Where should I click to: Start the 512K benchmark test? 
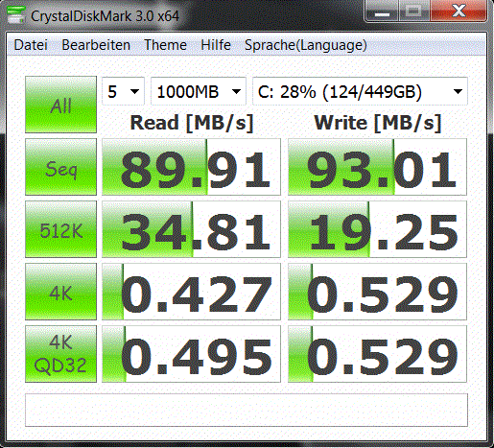pos(60,229)
